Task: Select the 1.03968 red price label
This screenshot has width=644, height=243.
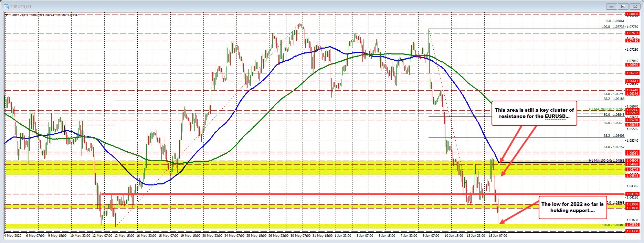Action: coord(633,204)
